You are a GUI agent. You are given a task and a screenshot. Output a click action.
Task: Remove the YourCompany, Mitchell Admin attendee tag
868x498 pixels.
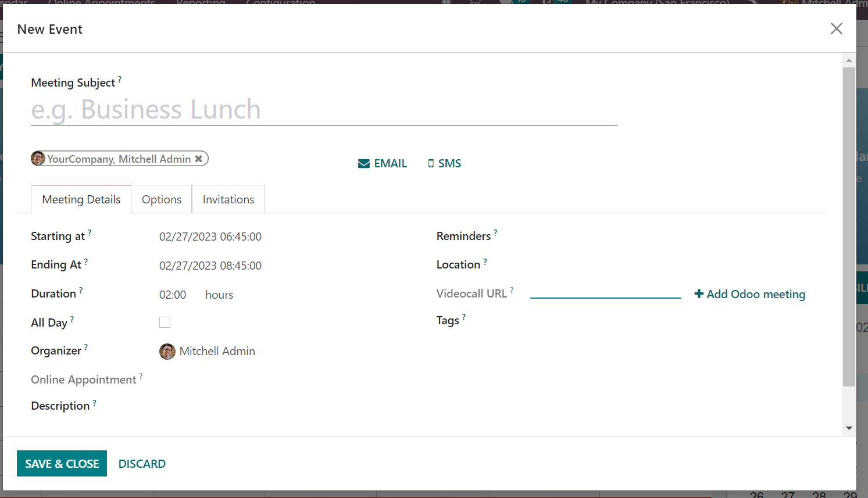click(199, 159)
